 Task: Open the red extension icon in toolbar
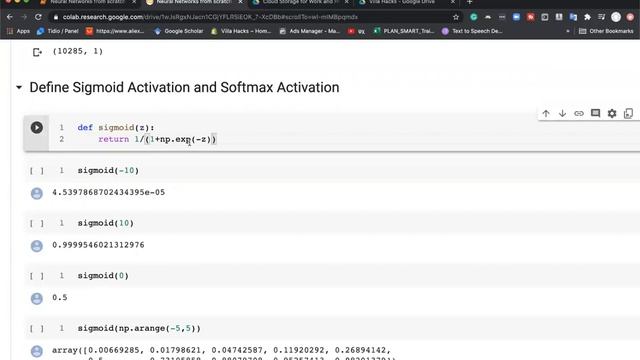pyautogui.click(x=530, y=17)
